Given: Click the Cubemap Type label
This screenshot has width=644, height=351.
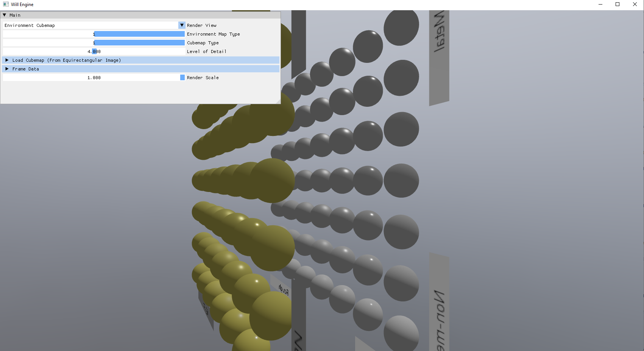Looking at the screenshot, I should 203,43.
